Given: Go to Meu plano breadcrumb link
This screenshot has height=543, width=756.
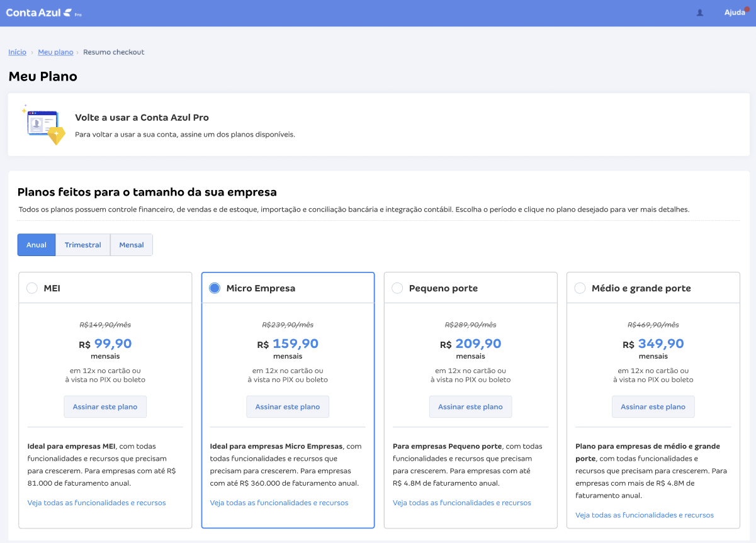Looking at the screenshot, I should [55, 52].
